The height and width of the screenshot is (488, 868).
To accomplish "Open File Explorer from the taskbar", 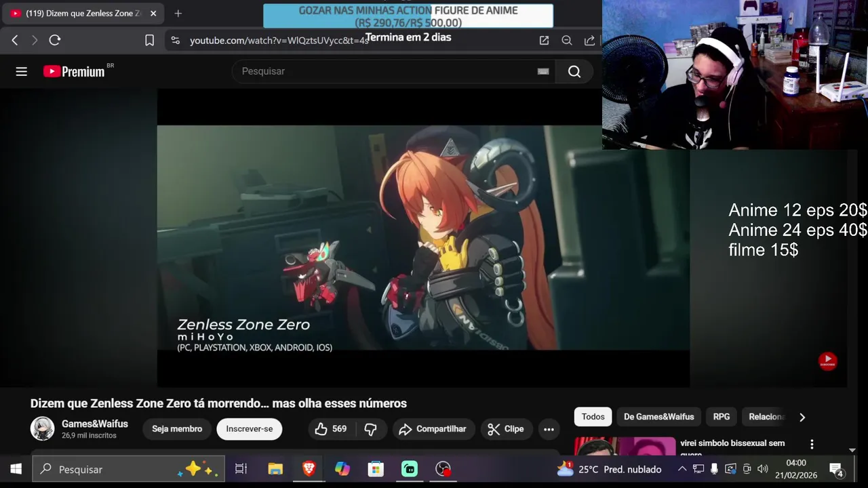I will (275, 469).
